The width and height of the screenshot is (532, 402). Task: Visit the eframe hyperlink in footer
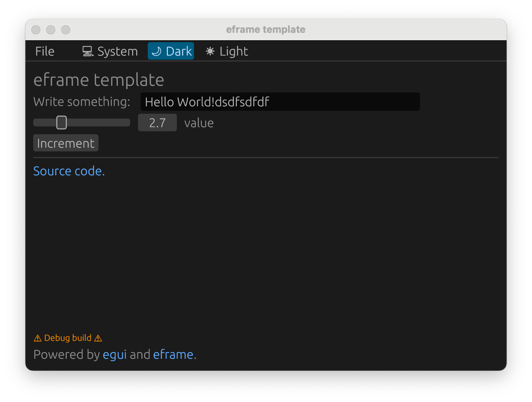pyautogui.click(x=173, y=355)
